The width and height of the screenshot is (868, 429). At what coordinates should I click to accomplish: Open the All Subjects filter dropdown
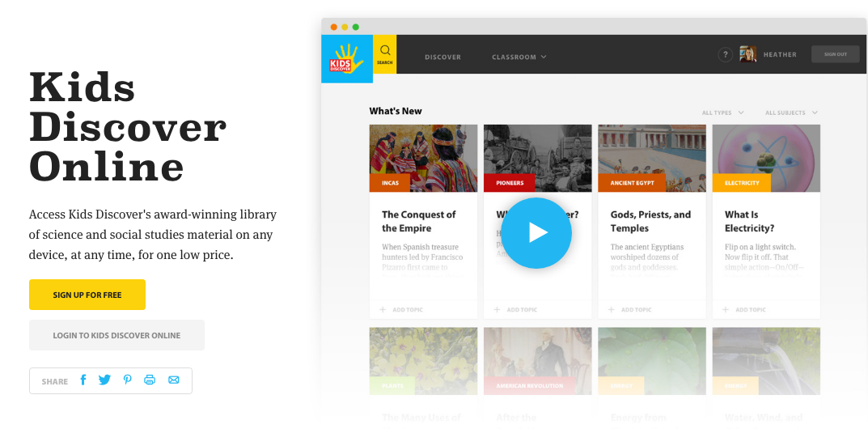pyautogui.click(x=791, y=113)
